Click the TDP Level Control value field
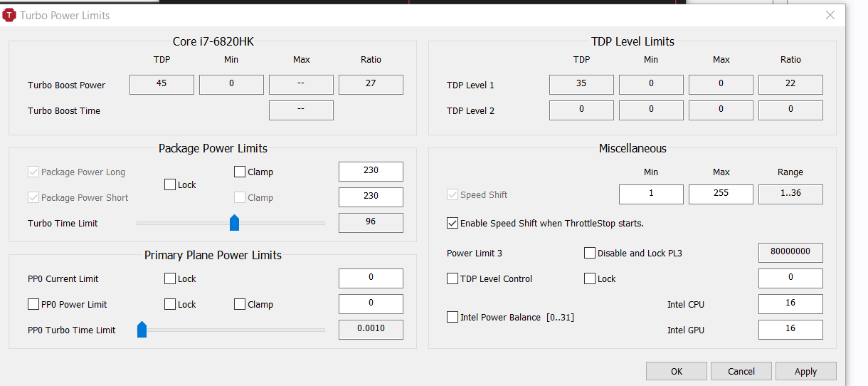The image size is (868, 386). pyautogui.click(x=790, y=278)
